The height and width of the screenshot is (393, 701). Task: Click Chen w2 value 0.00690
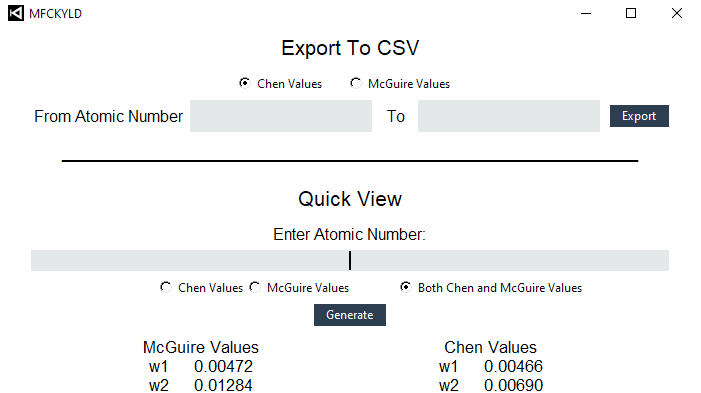[513, 385]
